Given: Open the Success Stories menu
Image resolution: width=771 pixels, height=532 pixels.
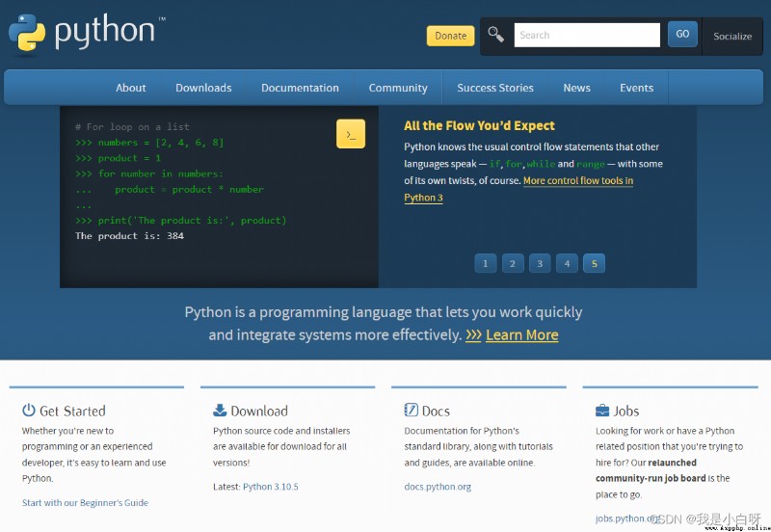Looking at the screenshot, I should (495, 88).
